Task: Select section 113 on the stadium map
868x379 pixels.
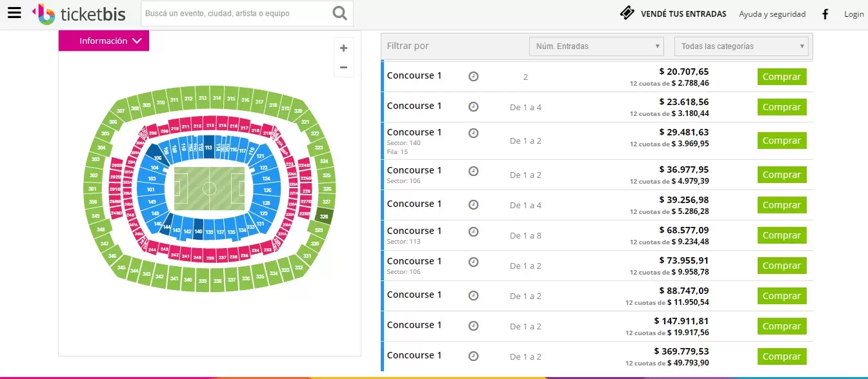Action: (x=208, y=146)
